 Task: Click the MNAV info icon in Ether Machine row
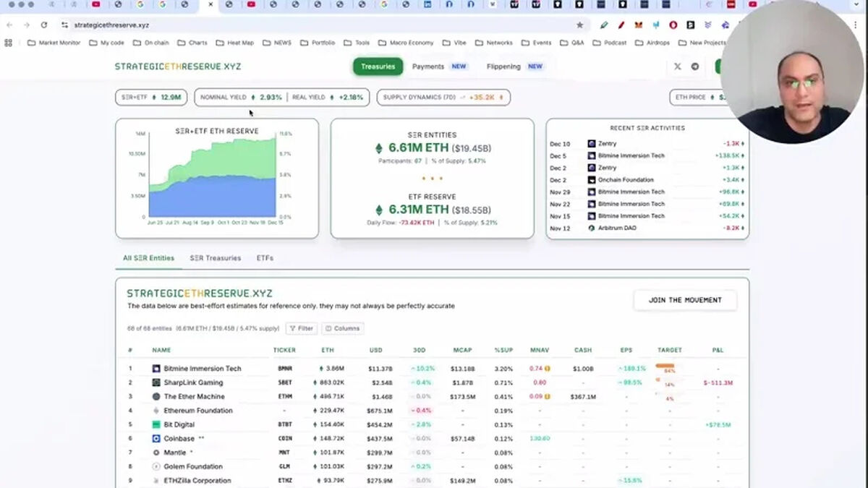click(547, 396)
